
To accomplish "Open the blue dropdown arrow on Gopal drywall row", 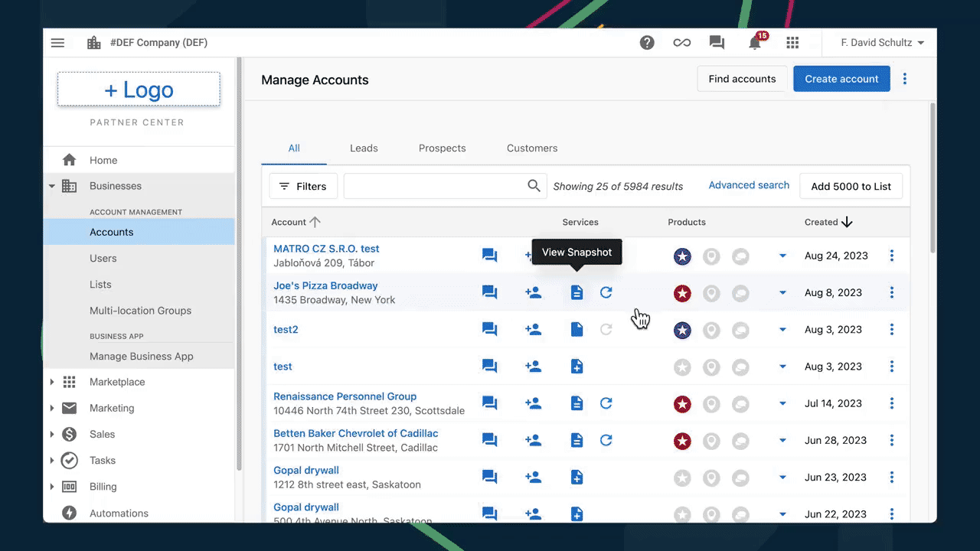I will [x=782, y=477].
